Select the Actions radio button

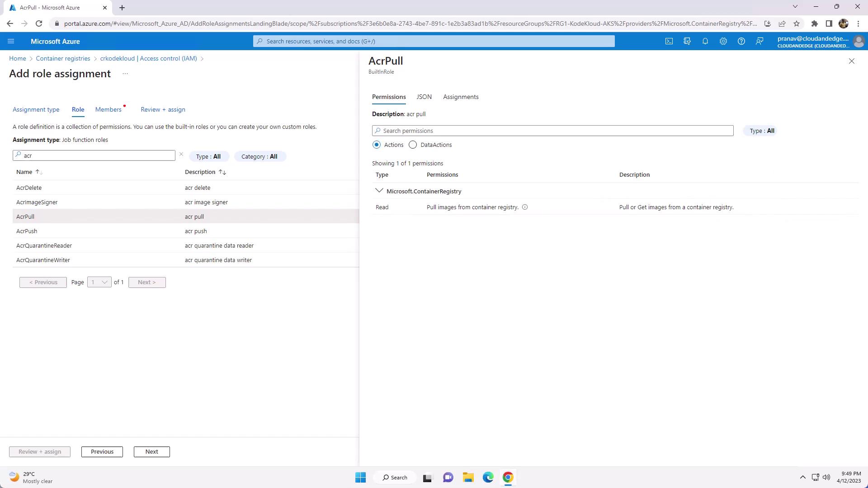377,145
